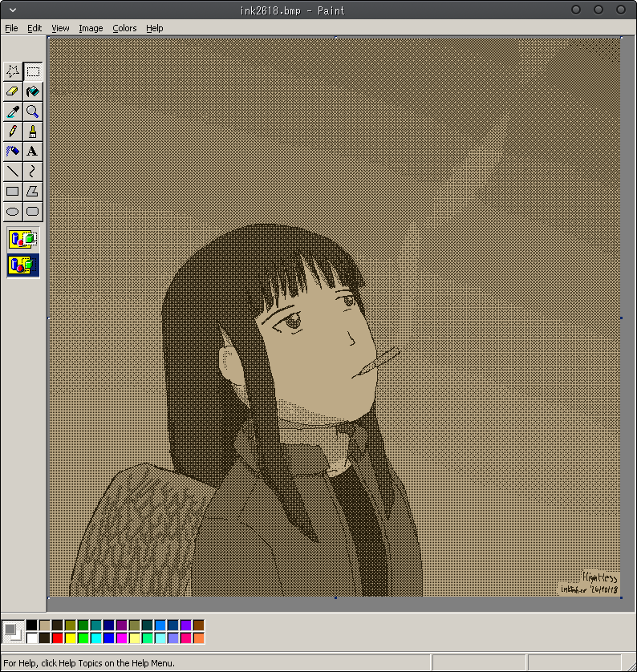Pick the dark green color swatch

(x=83, y=625)
